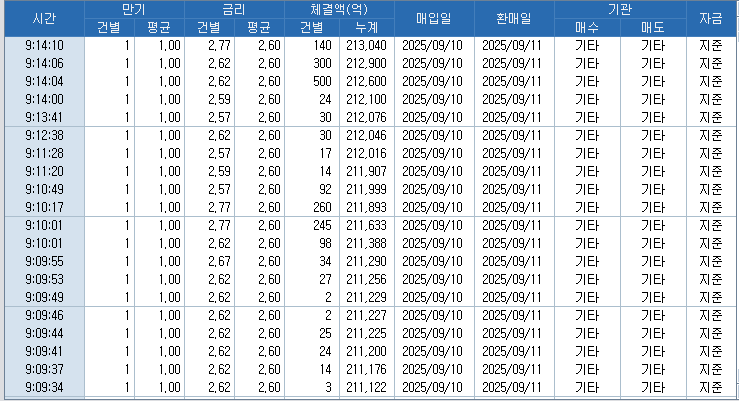Click 건별 header under 체결액(억)
Screen dimensions: 739x401
click(312, 28)
